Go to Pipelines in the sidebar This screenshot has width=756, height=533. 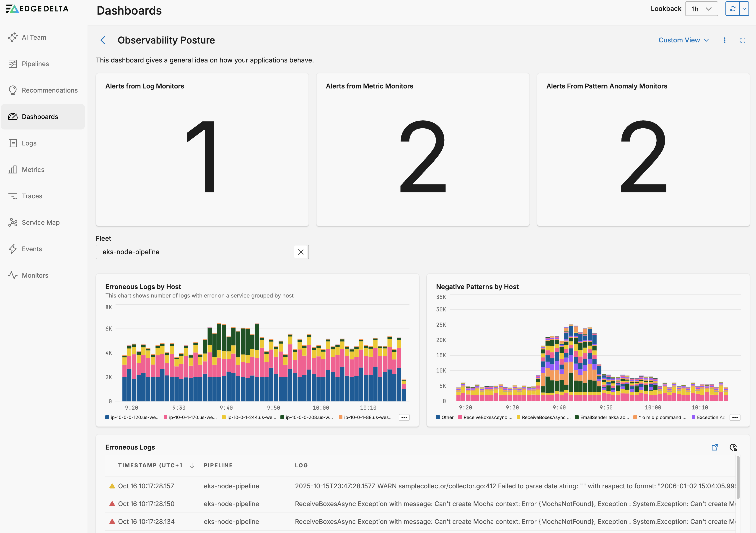point(35,64)
